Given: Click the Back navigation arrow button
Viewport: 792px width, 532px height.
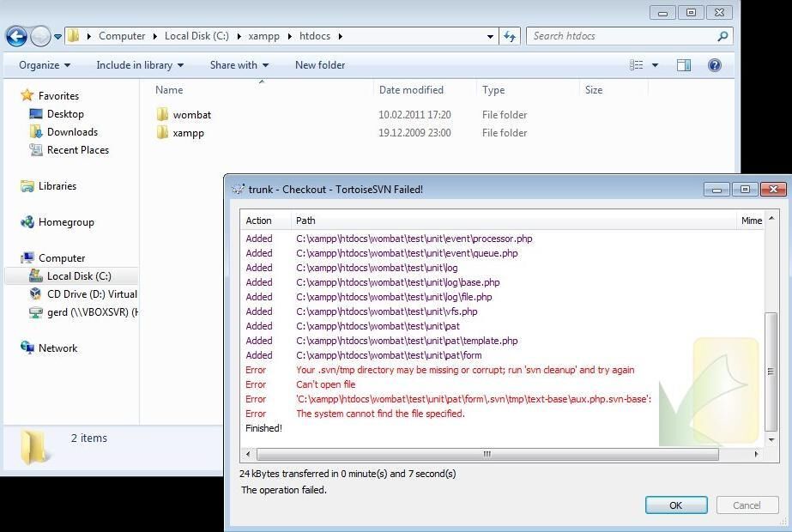Looking at the screenshot, I should 16,36.
